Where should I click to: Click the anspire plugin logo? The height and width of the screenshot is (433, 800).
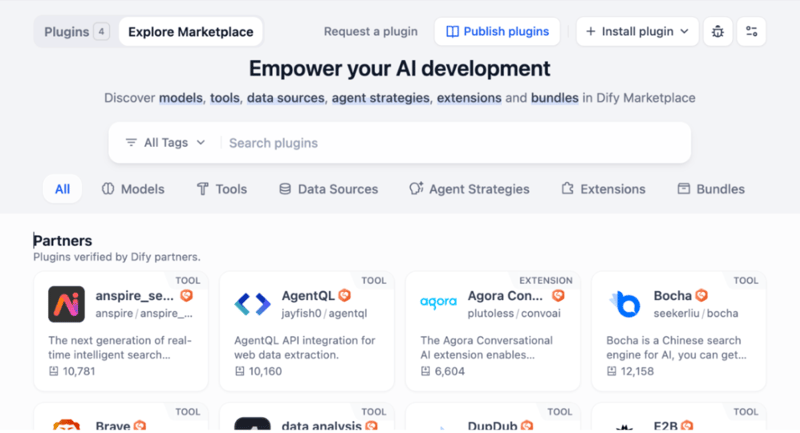[66, 304]
